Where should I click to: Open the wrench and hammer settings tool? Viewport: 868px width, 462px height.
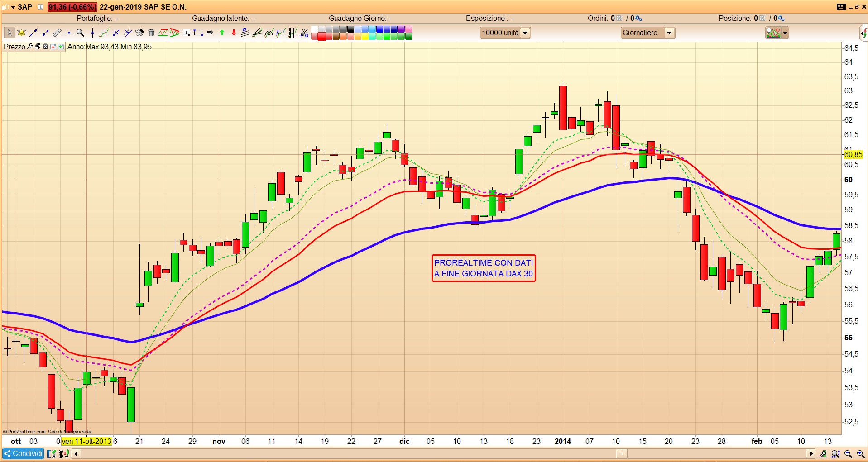point(139,33)
